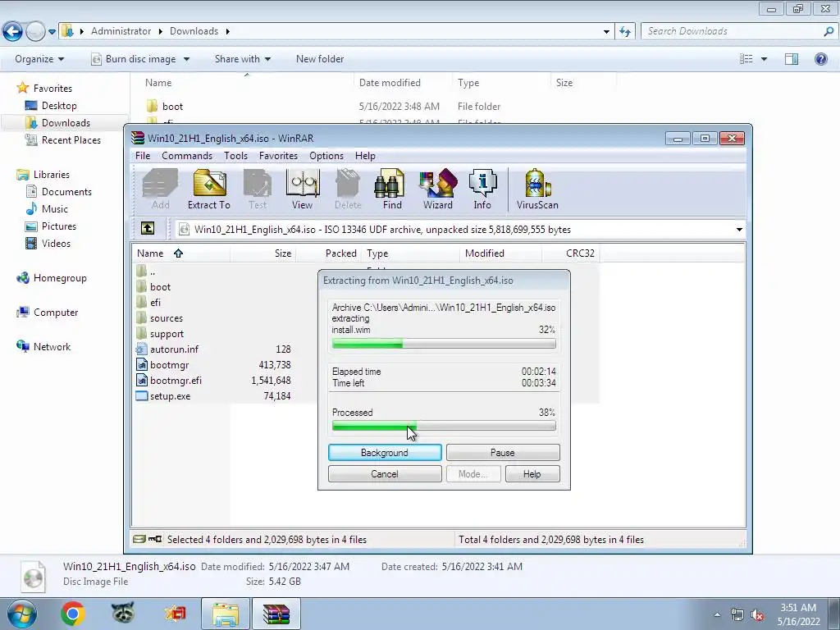Click the drive icon in WinRAR status bar
840x630 pixels.
[139, 539]
